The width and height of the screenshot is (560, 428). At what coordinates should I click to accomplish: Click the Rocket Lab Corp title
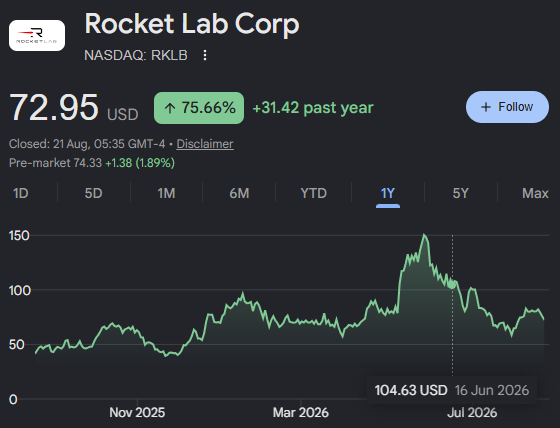point(192,24)
